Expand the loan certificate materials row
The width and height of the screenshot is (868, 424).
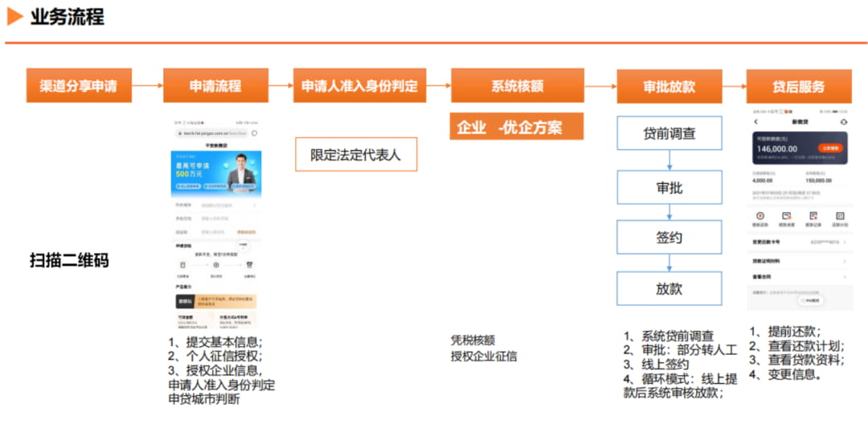800,260
